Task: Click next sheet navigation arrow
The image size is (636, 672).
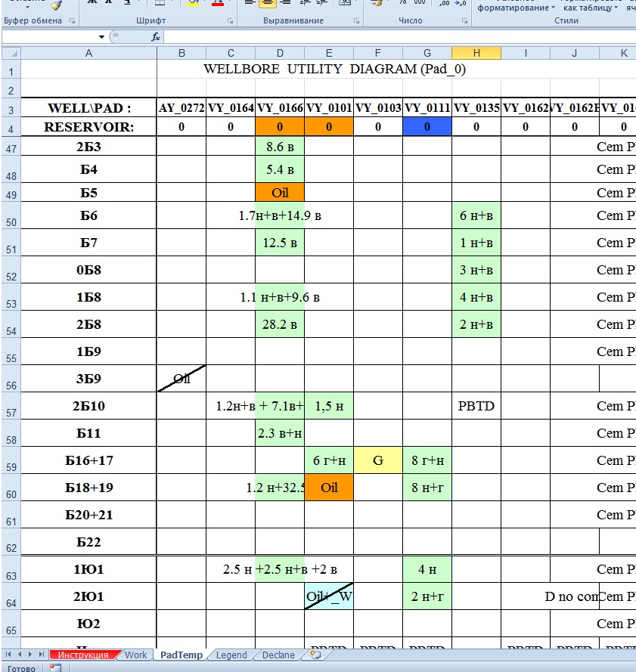Action: (30, 655)
